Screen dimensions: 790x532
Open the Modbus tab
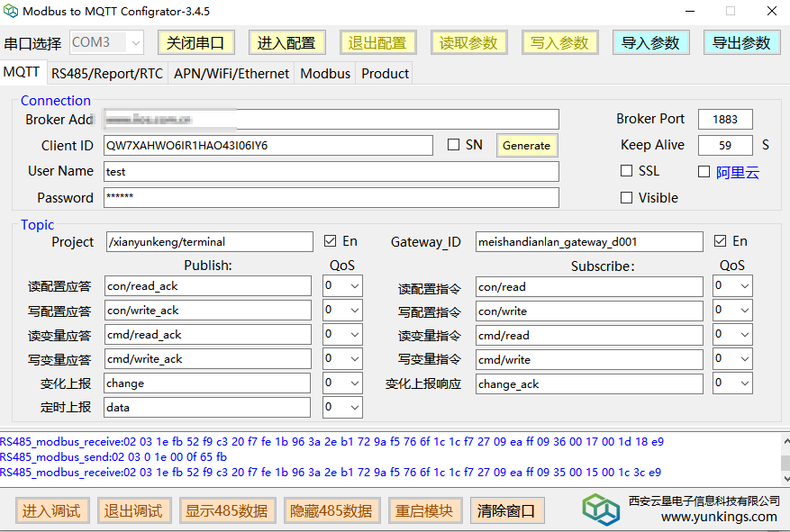(325, 74)
